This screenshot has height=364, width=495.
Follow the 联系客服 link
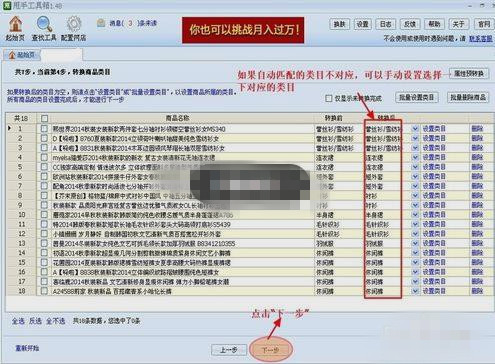(x=481, y=39)
